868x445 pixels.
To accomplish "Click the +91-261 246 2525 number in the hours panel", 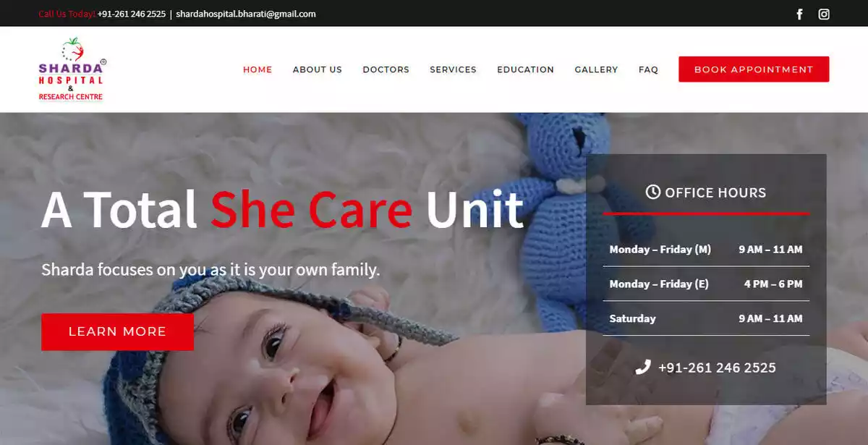I will click(717, 368).
